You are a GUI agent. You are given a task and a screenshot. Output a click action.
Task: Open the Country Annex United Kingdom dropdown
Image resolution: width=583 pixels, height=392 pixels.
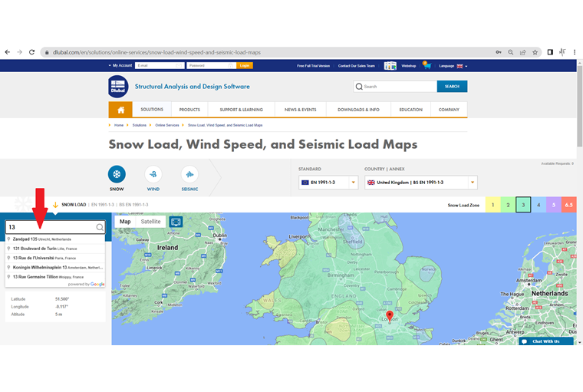coord(421,183)
